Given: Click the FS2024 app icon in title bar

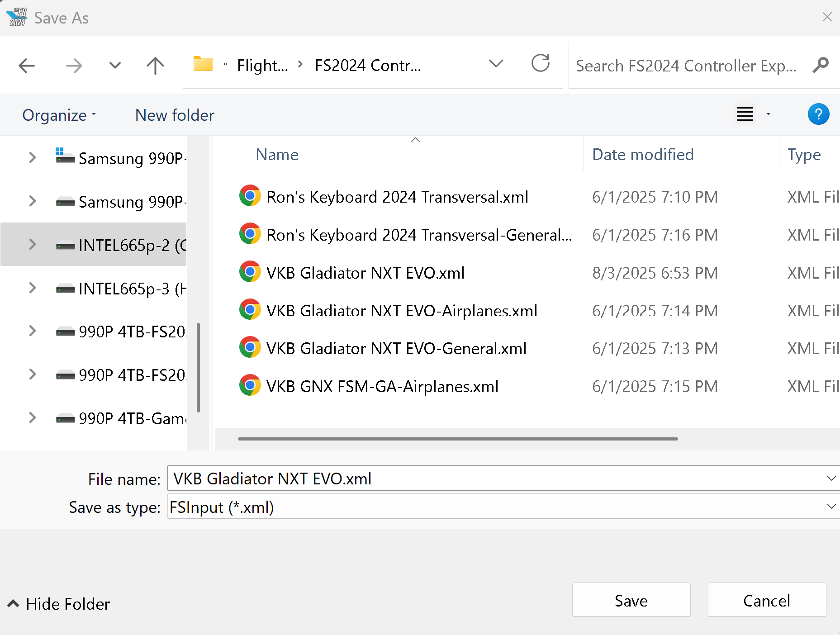Looking at the screenshot, I should [17, 17].
